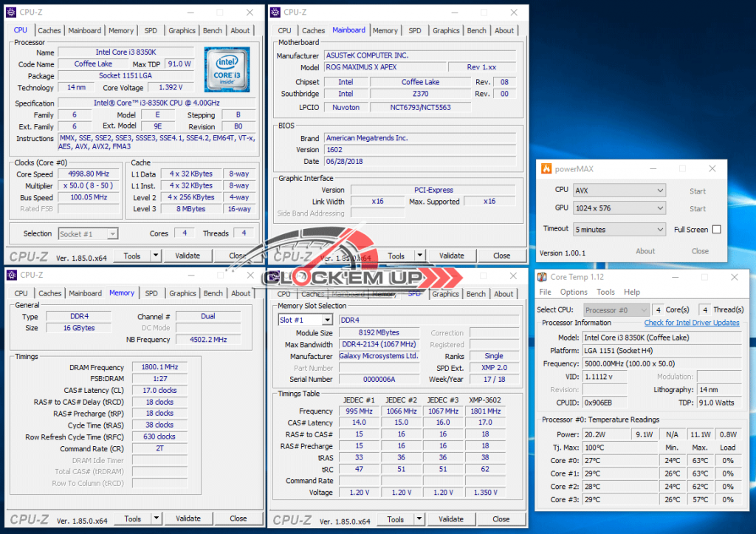Click Validate in the CPU tab window
The width and height of the screenshot is (756, 534).
pyautogui.click(x=187, y=256)
